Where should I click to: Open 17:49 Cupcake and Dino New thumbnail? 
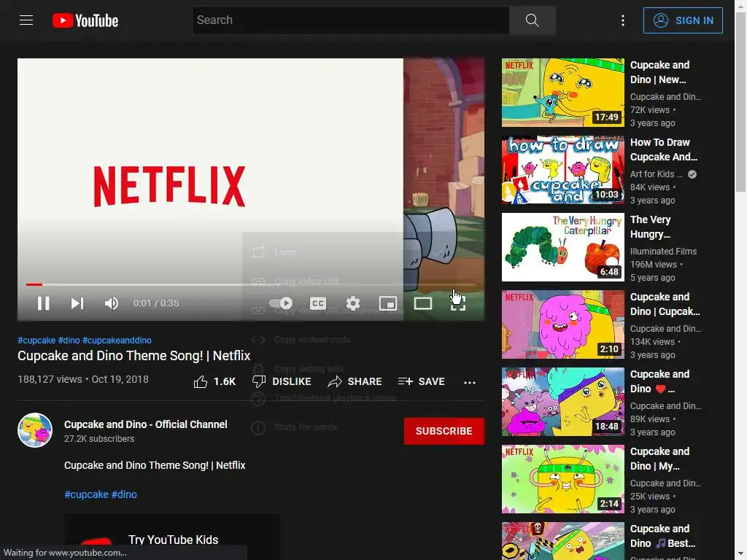pyautogui.click(x=562, y=93)
